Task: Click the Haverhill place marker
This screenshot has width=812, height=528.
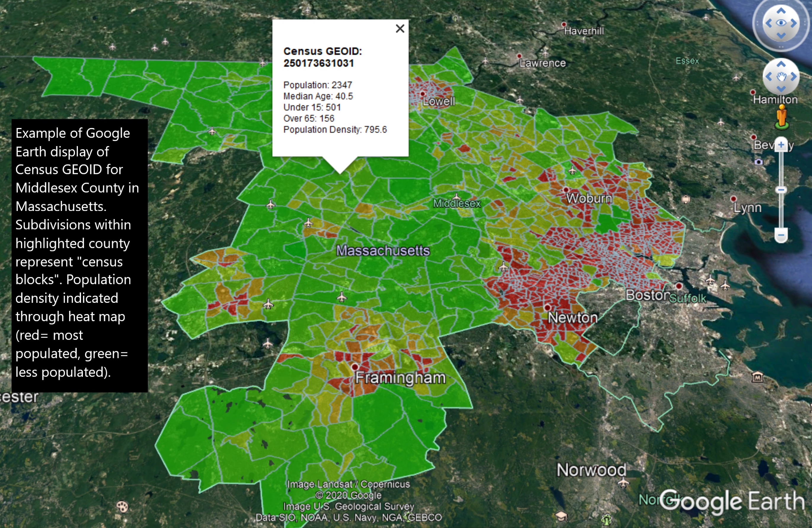Action: click(564, 25)
